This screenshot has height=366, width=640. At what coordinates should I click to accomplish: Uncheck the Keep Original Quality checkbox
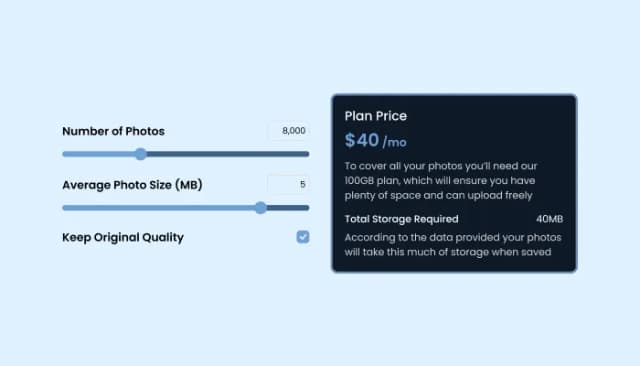(303, 237)
